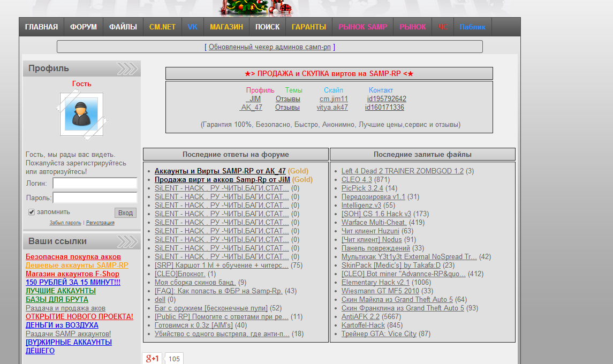Collapse the Ваши ссылки panel arrows icon
This screenshot has width=613, height=364.
pyautogui.click(x=127, y=241)
